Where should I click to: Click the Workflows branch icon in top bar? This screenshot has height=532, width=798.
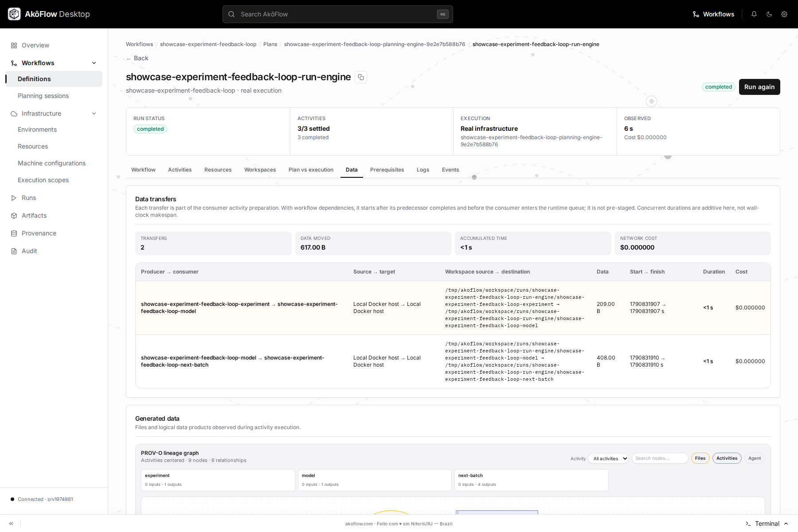pyautogui.click(x=696, y=14)
